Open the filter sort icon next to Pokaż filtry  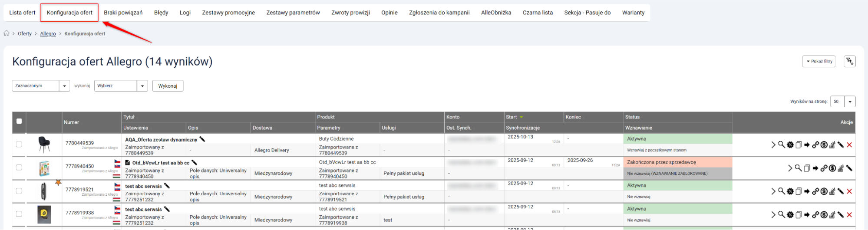click(x=849, y=61)
